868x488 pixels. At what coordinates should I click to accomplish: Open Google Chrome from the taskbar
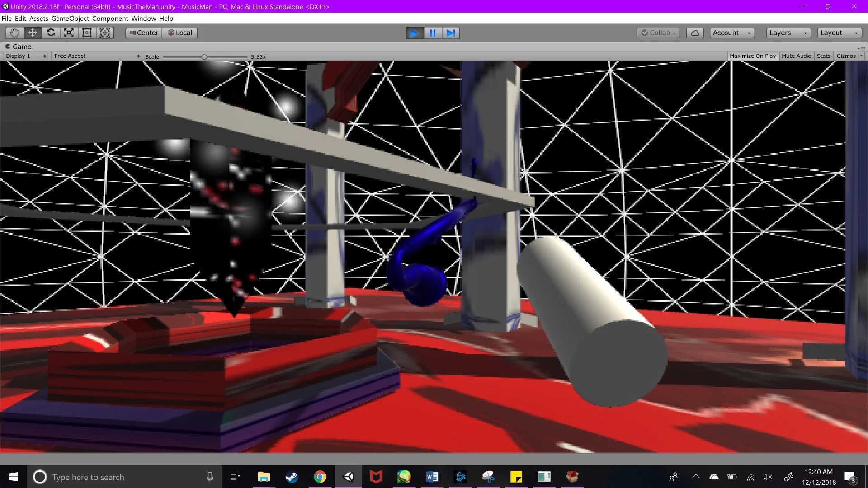tap(320, 477)
